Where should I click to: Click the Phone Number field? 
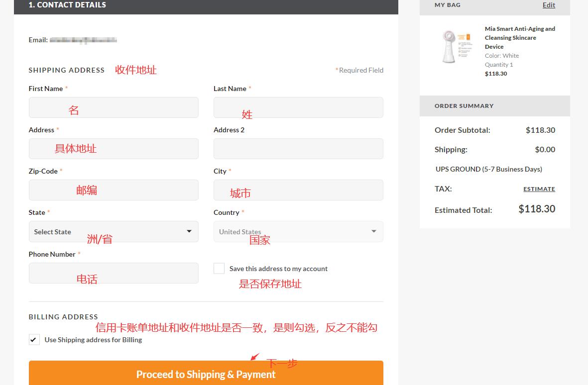tap(114, 273)
